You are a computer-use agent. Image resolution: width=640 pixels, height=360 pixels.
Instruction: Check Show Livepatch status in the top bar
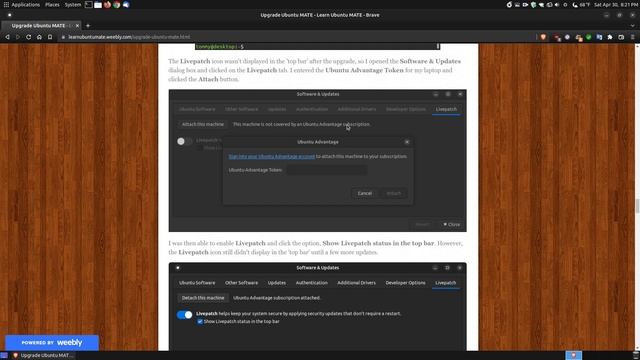pyautogui.click(x=200, y=322)
